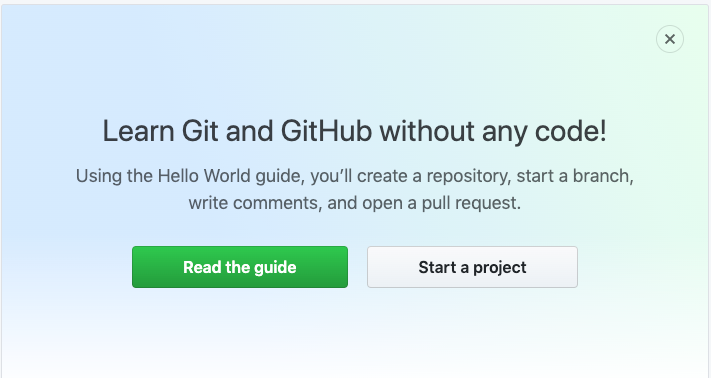Image resolution: width=711 pixels, height=378 pixels.
Task: Click the 'pull request' words in the description
Action: (471, 203)
